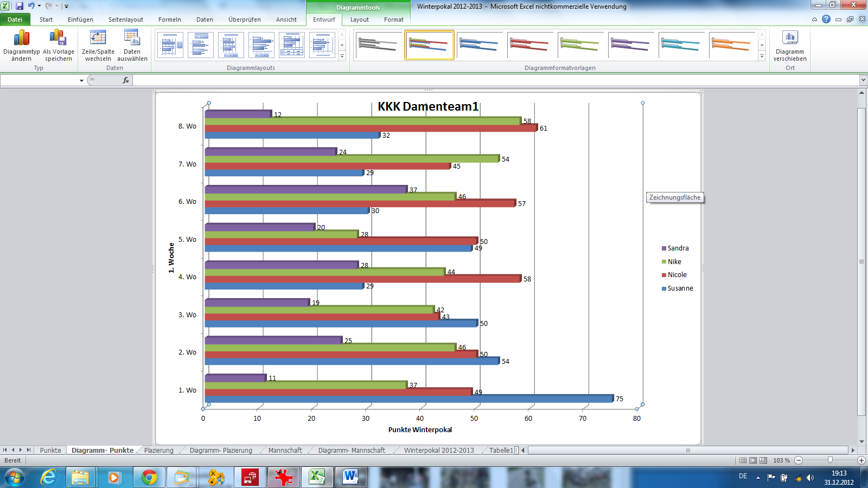868x488 pixels.
Task: Open the Formeln tab
Action: point(170,20)
